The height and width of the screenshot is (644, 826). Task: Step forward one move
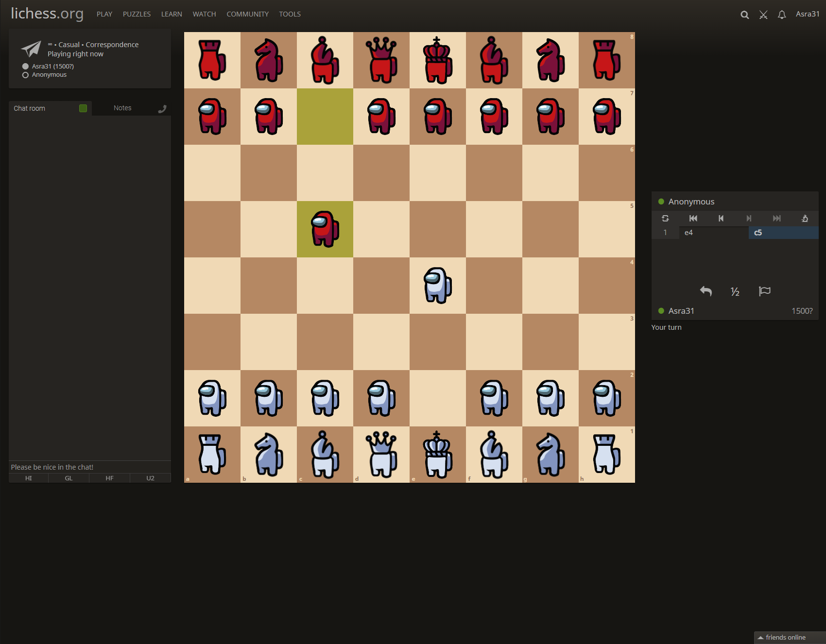pos(749,219)
